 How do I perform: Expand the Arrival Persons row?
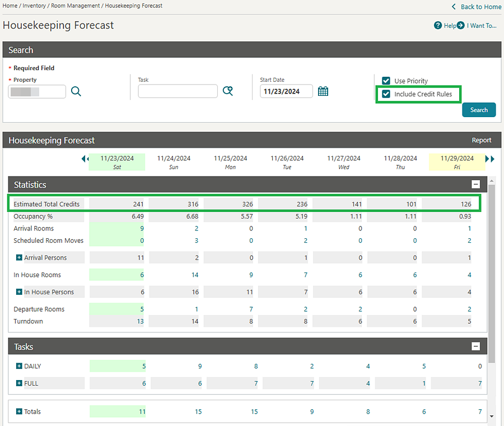(19, 257)
